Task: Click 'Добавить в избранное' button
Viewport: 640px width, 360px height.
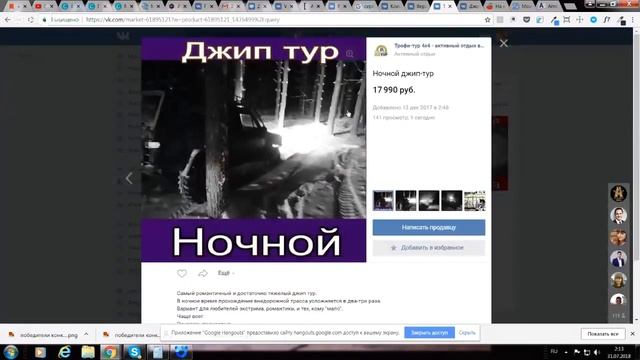Action: click(x=429, y=248)
